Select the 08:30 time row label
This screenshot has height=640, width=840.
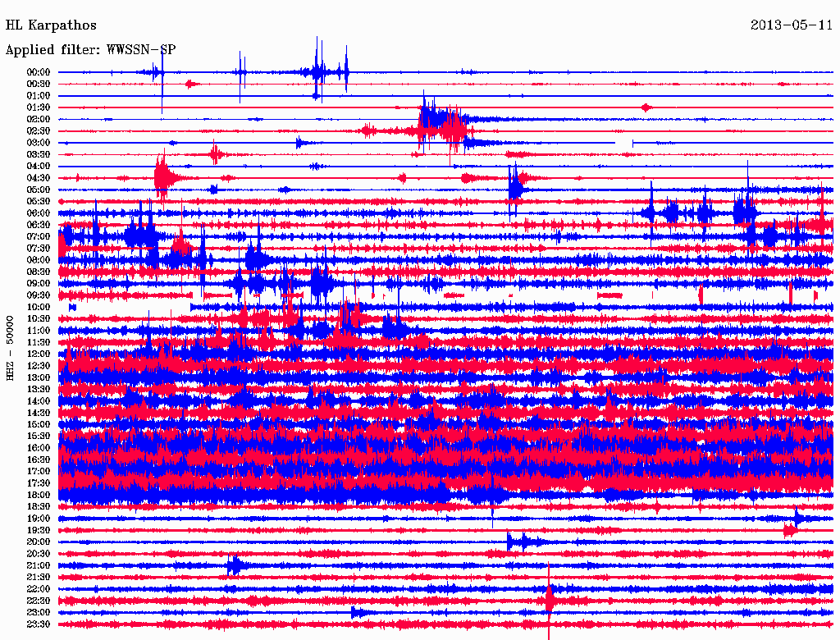click(39, 272)
